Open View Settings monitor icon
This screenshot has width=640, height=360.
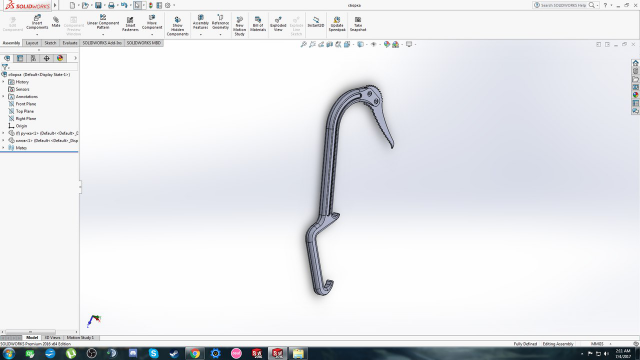point(409,44)
